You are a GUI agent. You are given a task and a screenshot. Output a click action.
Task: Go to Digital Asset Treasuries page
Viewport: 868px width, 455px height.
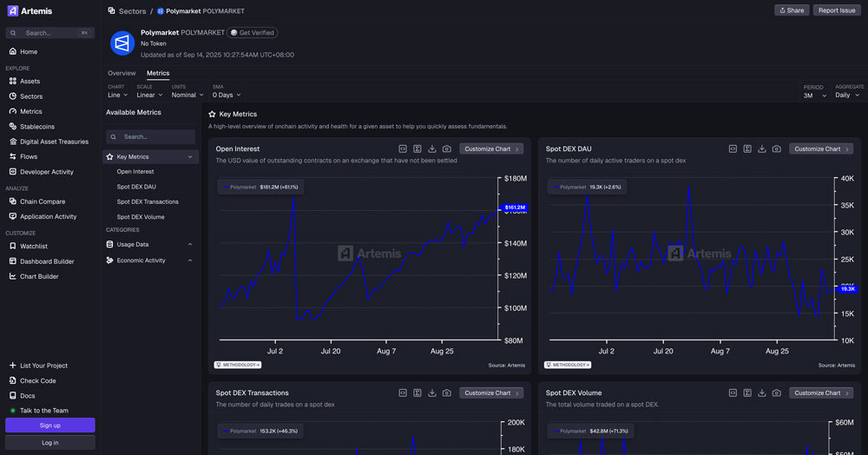(x=54, y=142)
